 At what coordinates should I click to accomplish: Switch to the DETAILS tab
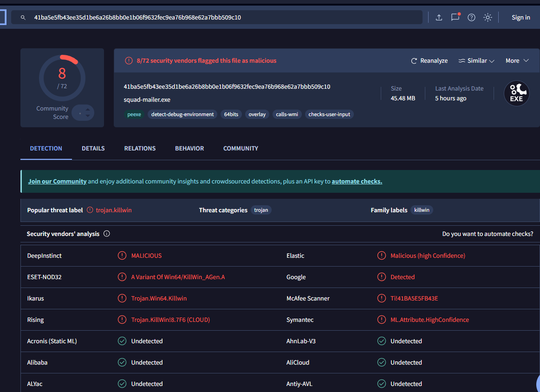tap(93, 148)
